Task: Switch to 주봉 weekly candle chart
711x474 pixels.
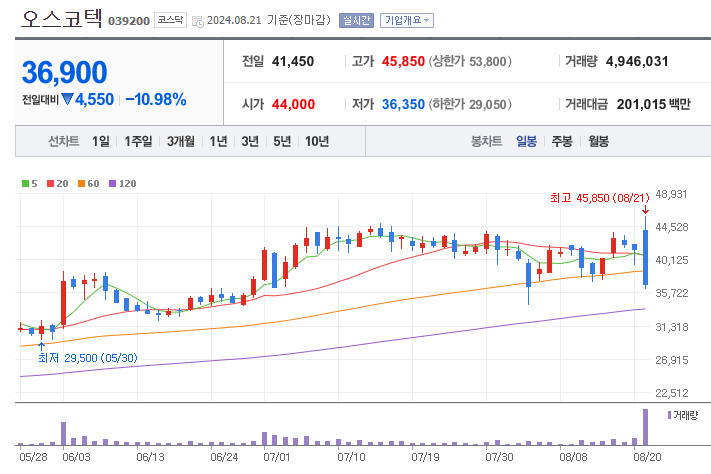Action: tap(562, 142)
